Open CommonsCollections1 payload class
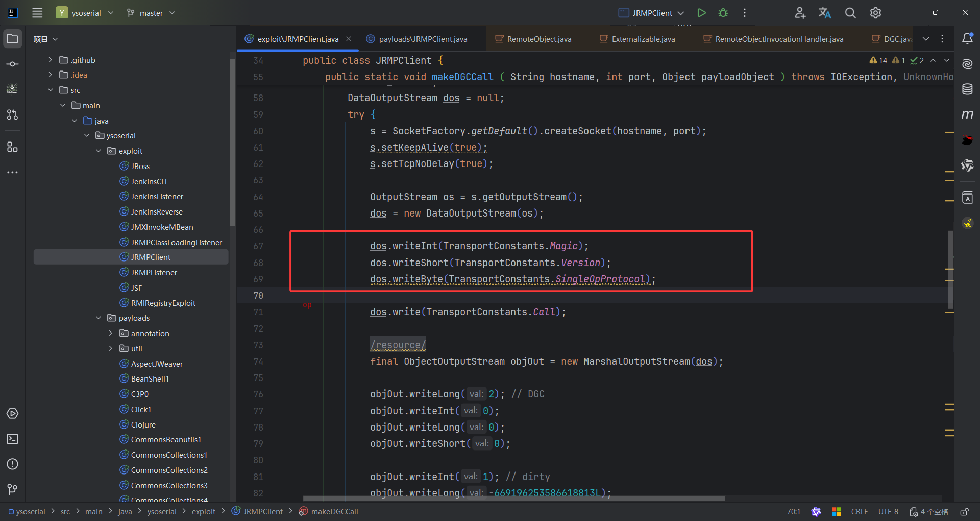This screenshot has height=521, width=980. coord(169,455)
